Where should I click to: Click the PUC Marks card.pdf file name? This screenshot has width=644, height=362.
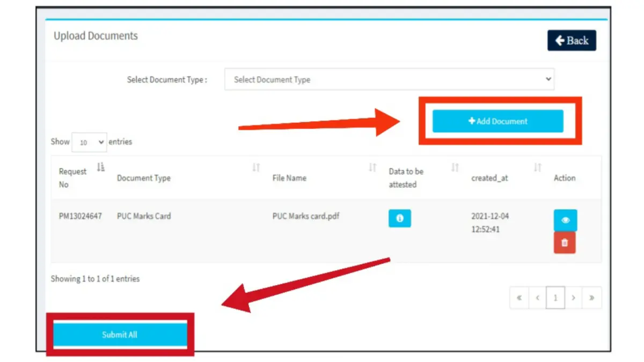pyautogui.click(x=306, y=217)
